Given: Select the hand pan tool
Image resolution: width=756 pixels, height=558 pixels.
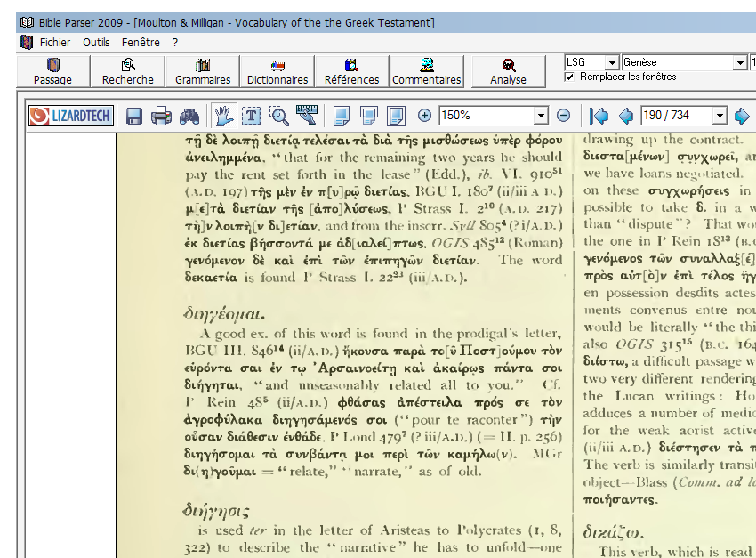Looking at the screenshot, I should (224, 117).
